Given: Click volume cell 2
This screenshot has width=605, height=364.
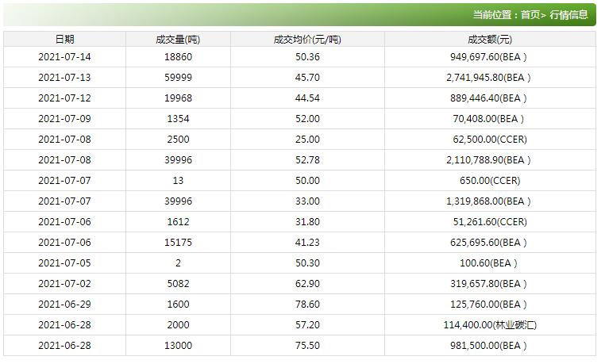Looking at the screenshot, I should [x=178, y=263].
